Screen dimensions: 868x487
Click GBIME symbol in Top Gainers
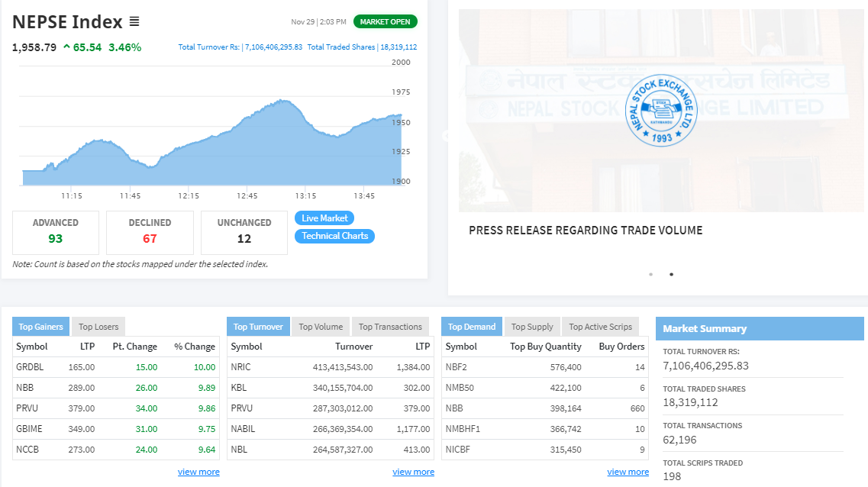point(29,429)
